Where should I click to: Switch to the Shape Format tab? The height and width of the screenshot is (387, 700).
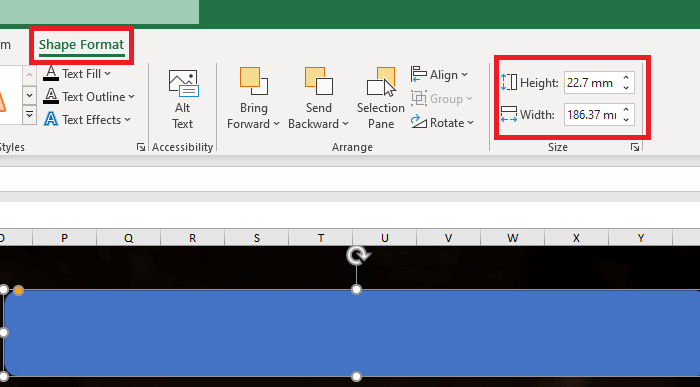click(x=81, y=45)
